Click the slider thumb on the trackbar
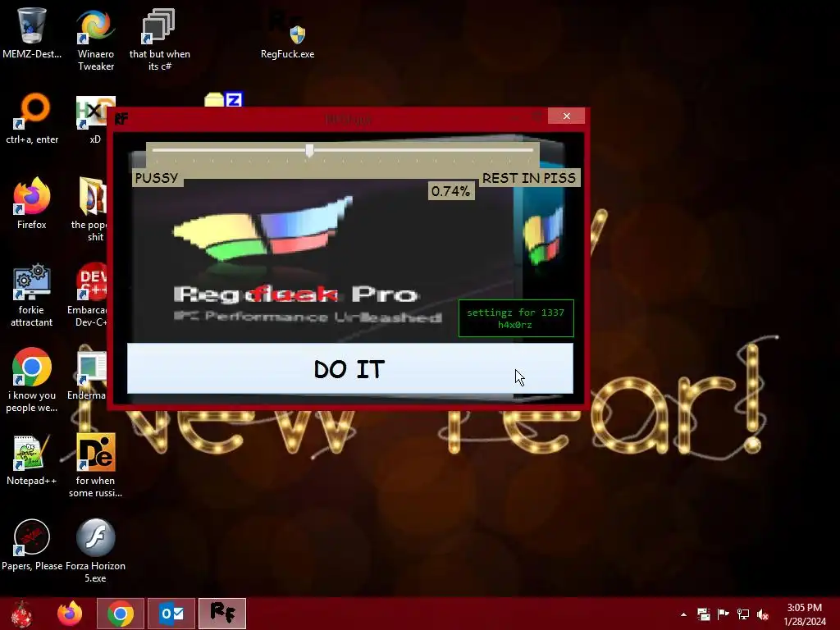The image size is (840, 630). coord(309,150)
